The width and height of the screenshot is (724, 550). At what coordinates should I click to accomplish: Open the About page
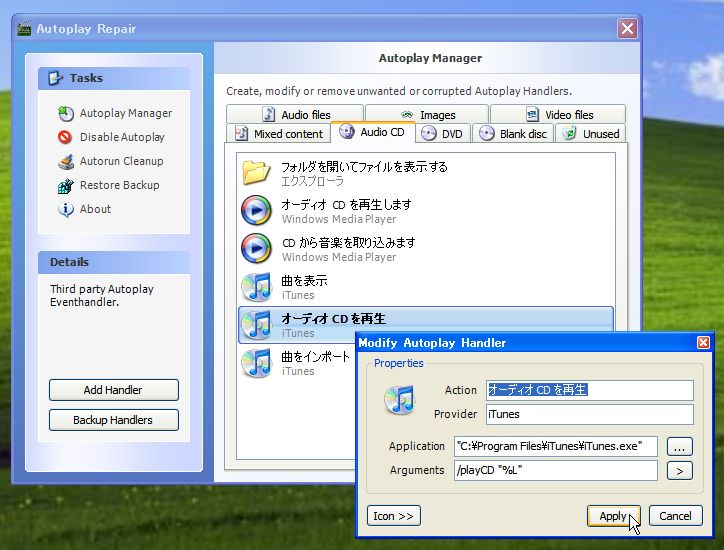95,209
